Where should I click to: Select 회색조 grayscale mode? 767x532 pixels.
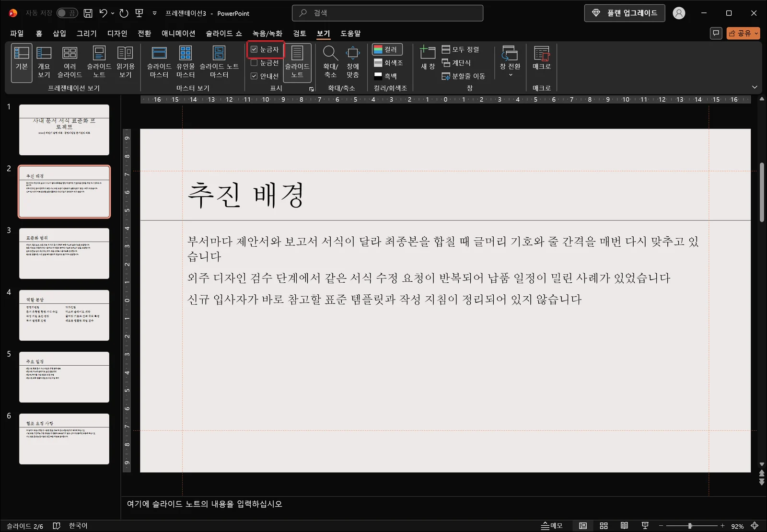pyautogui.click(x=388, y=63)
